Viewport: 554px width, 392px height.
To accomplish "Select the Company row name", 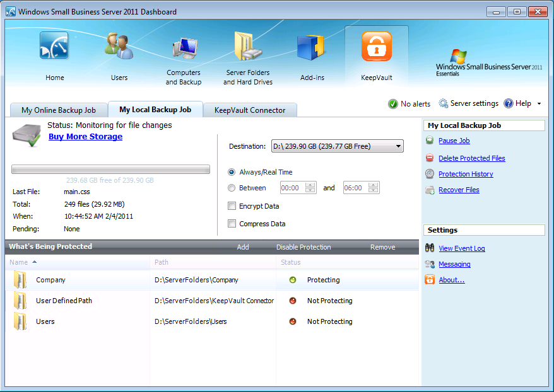I will pos(50,280).
